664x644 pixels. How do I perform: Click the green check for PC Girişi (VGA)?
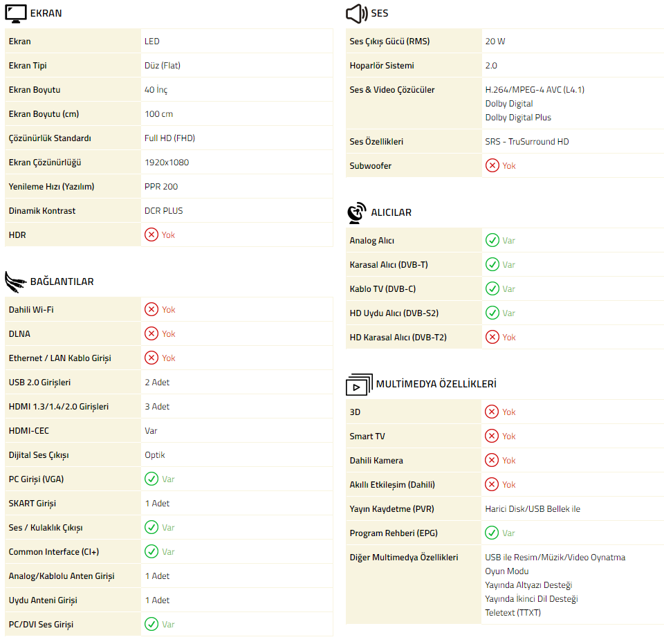pos(151,479)
